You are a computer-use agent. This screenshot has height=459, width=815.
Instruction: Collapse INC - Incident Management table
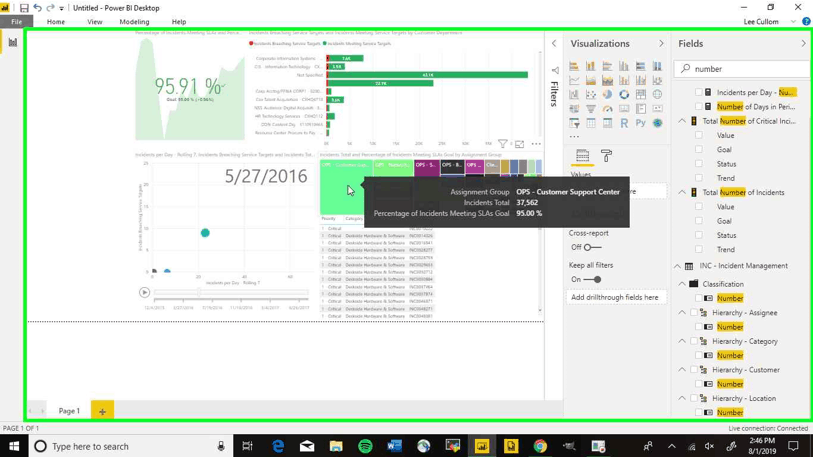point(677,266)
